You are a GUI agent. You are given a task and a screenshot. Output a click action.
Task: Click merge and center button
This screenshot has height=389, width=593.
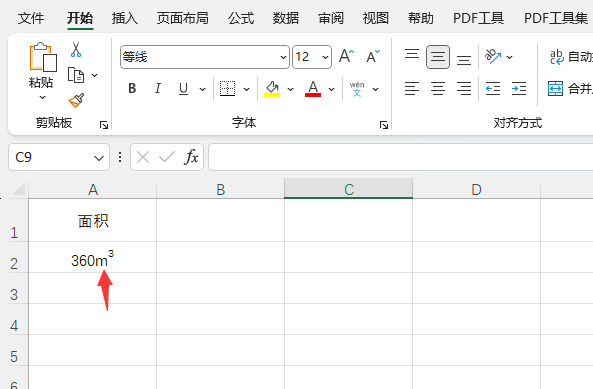[570, 88]
